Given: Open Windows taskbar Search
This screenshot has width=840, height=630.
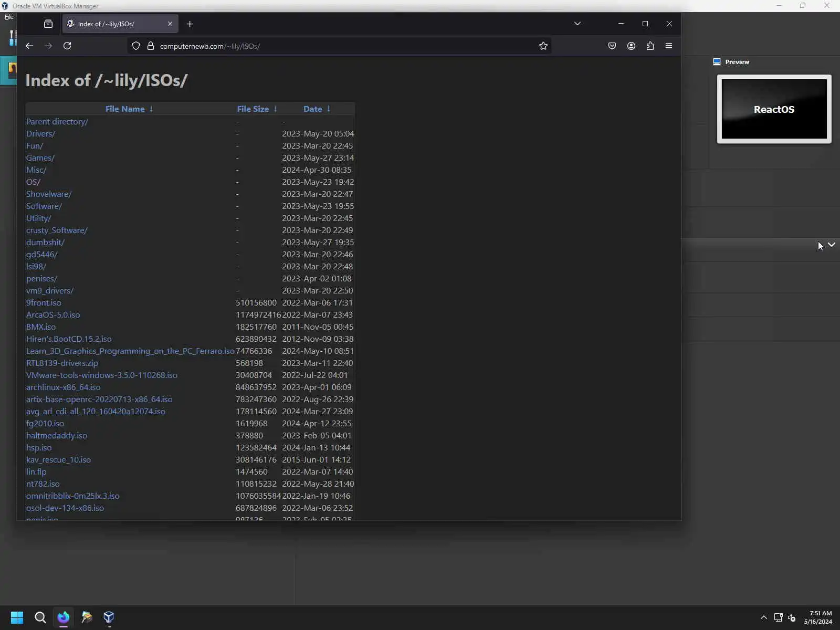Looking at the screenshot, I should (40, 617).
